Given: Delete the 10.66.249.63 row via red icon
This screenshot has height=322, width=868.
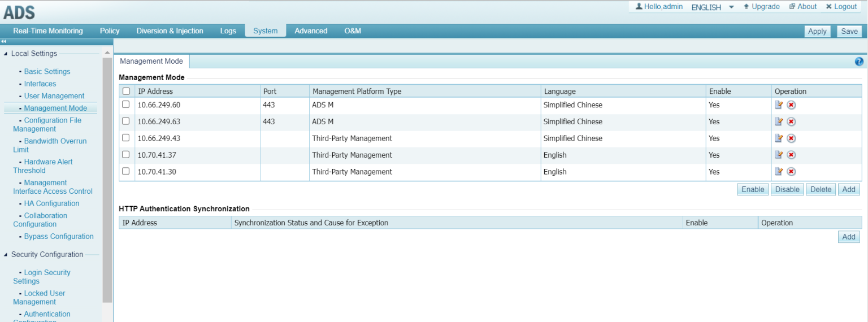Looking at the screenshot, I should coord(791,121).
